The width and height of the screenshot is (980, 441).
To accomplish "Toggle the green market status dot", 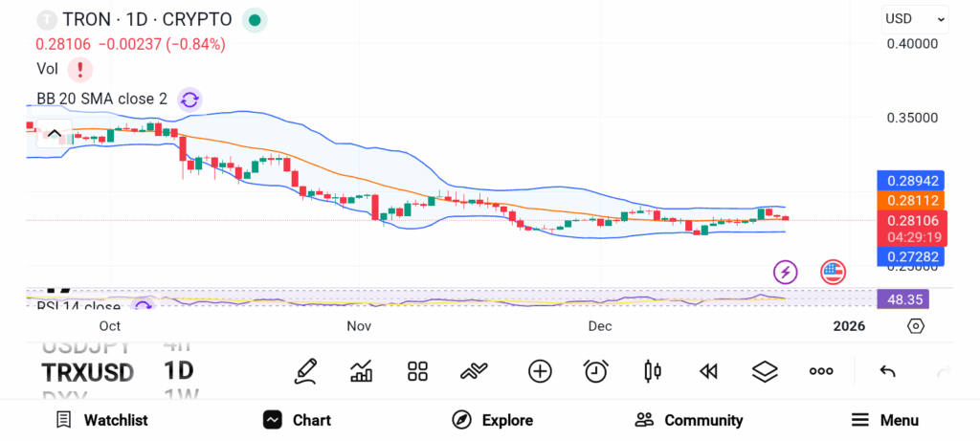I will 254,19.
